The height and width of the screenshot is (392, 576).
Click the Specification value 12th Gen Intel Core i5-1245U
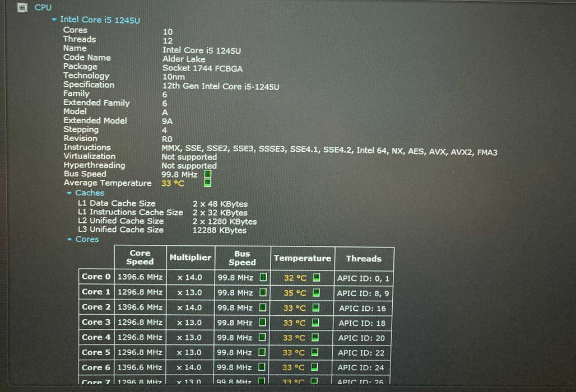(x=221, y=87)
